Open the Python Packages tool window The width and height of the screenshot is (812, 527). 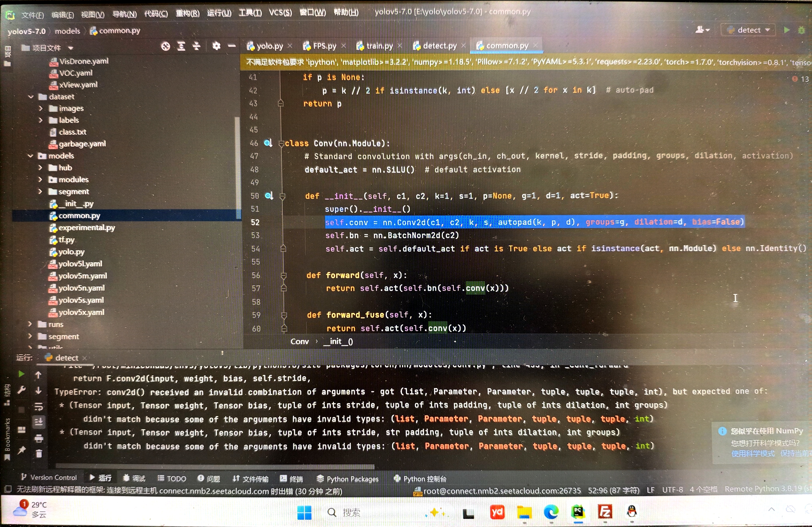click(348, 479)
